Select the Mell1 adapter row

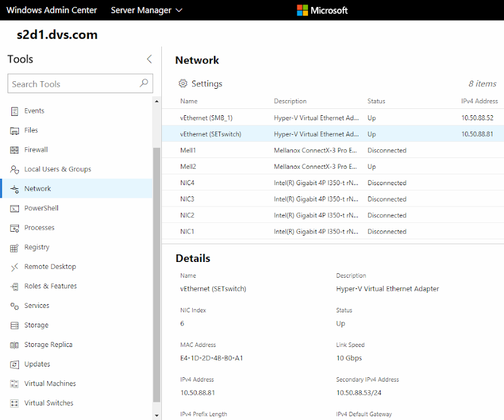click(x=333, y=150)
